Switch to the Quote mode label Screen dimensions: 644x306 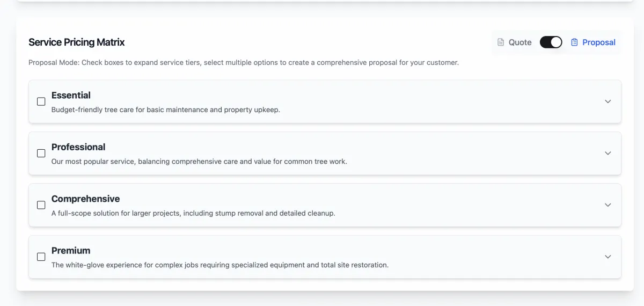(x=519, y=42)
